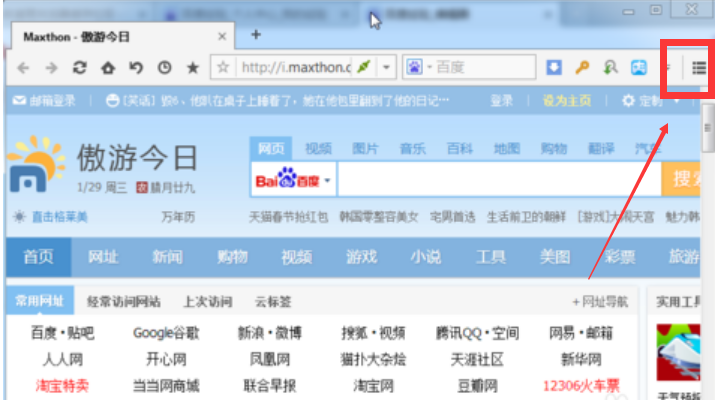Expand the Baidu engine dropdown
Viewport: 715px width, 402px height.
tap(327, 180)
